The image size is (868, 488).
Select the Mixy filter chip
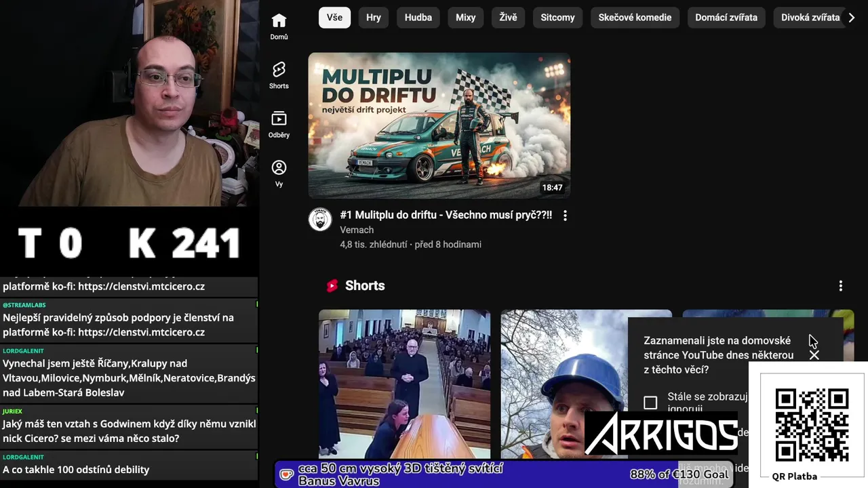pos(466,18)
